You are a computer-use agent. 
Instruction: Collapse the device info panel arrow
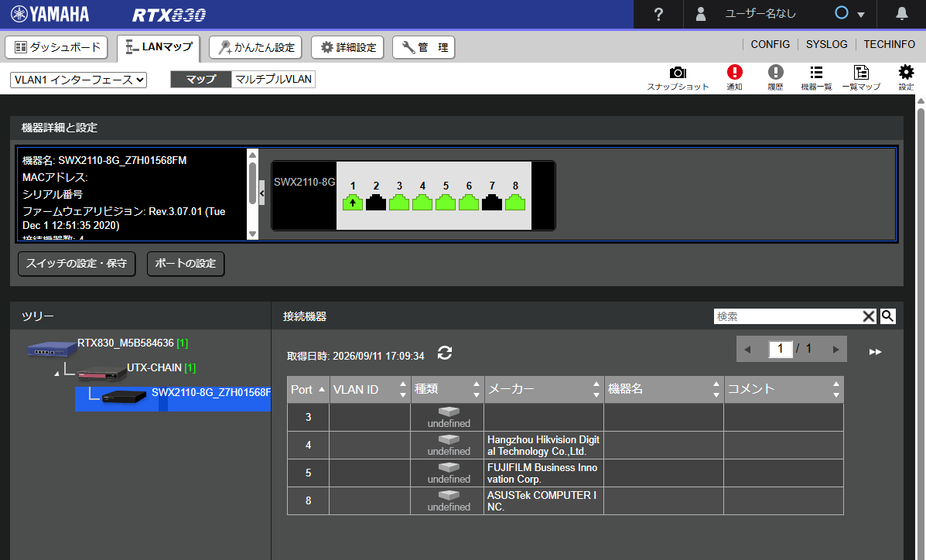click(x=261, y=193)
